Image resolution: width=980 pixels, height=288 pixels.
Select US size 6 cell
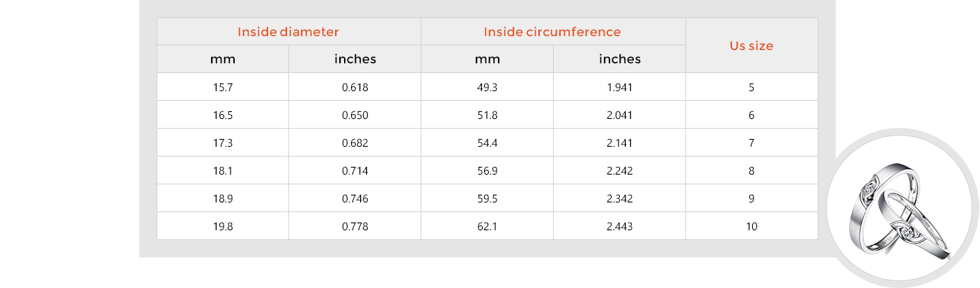[752, 115]
